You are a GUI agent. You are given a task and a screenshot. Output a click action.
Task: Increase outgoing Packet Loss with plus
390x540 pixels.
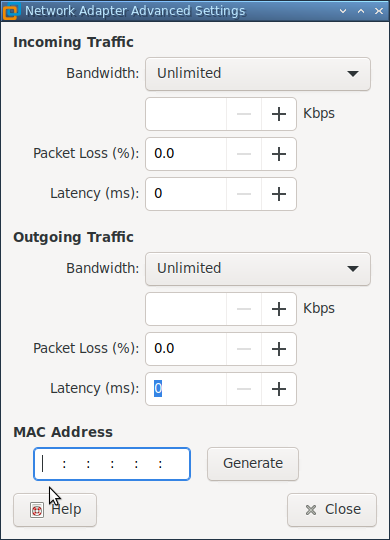279,349
